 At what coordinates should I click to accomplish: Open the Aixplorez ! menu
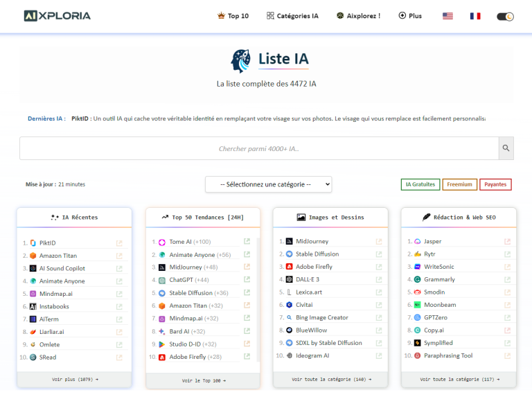coord(358,16)
